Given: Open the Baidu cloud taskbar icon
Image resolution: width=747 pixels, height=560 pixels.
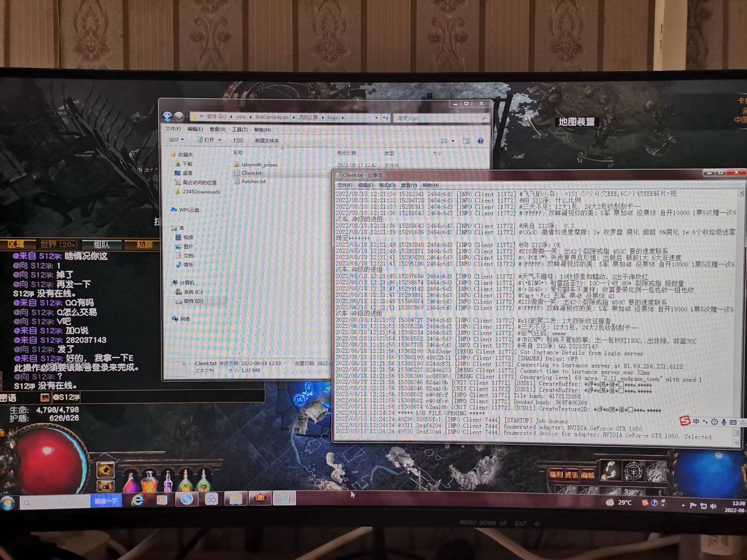Looking at the screenshot, I should click(x=211, y=499).
